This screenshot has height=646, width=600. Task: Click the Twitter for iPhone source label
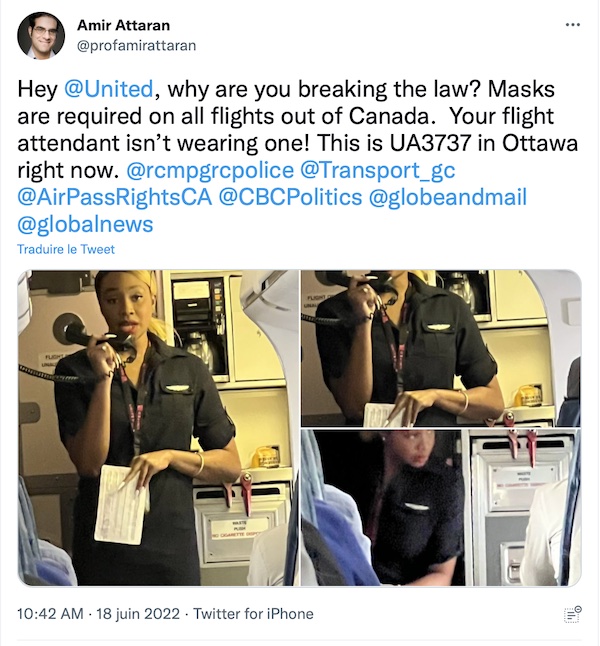pyautogui.click(x=253, y=614)
